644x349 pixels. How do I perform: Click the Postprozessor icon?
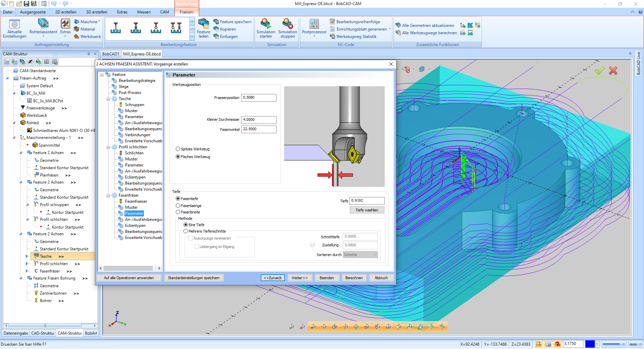[x=314, y=24]
